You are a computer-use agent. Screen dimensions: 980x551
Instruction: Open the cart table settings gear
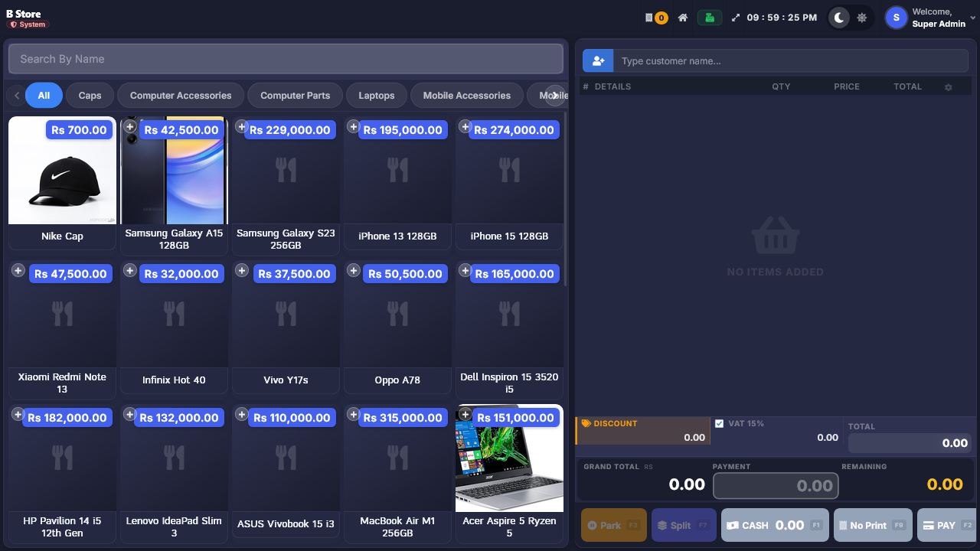(949, 87)
